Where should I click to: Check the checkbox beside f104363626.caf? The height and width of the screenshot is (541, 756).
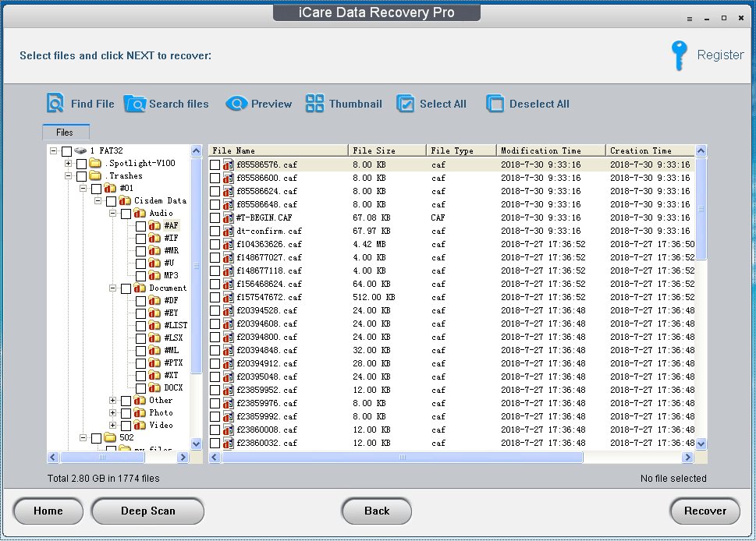[x=216, y=244]
